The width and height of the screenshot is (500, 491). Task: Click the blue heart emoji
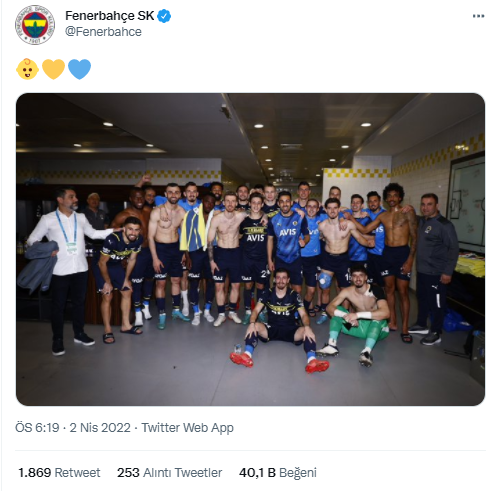[79, 69]
